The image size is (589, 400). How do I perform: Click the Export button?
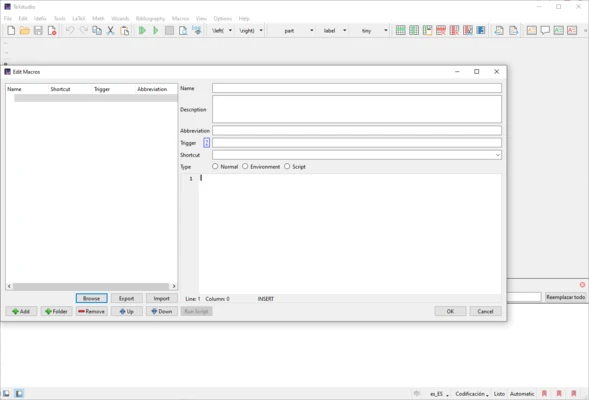point(126,298)
